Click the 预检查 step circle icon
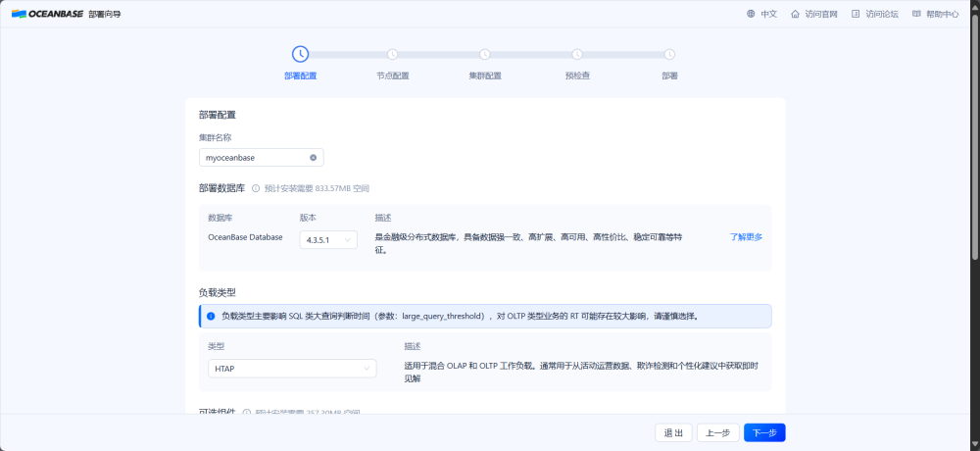 [x=577, y=55]
